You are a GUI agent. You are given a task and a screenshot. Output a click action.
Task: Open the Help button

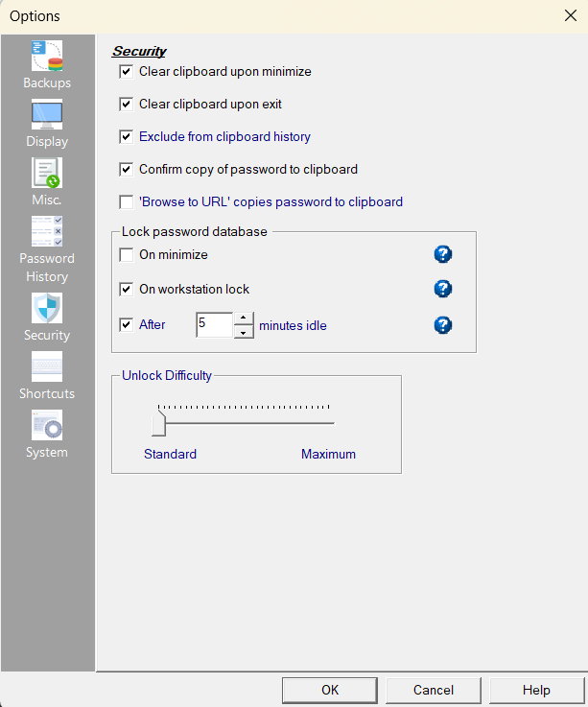pyautogui.click(x=536, y=690)
